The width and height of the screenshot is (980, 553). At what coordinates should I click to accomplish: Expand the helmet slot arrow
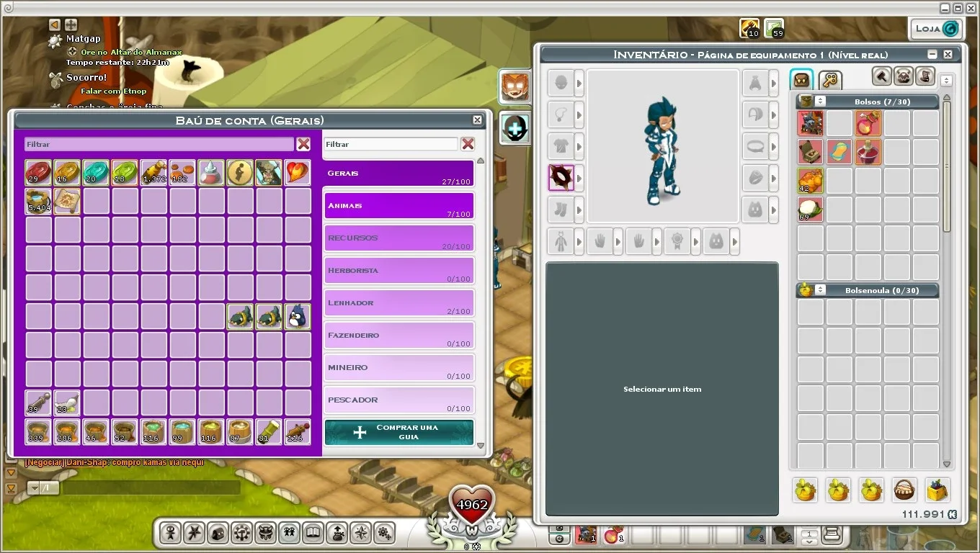579,83
